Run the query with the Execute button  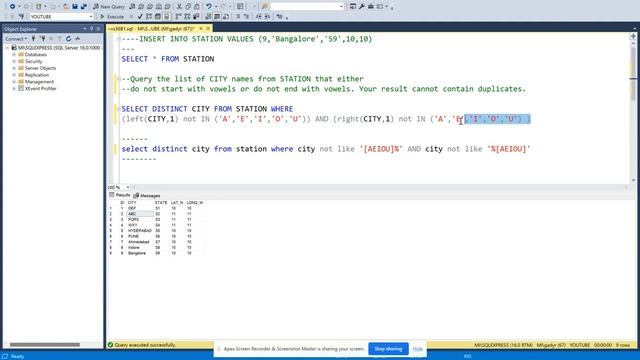click(x=112, y=17)
